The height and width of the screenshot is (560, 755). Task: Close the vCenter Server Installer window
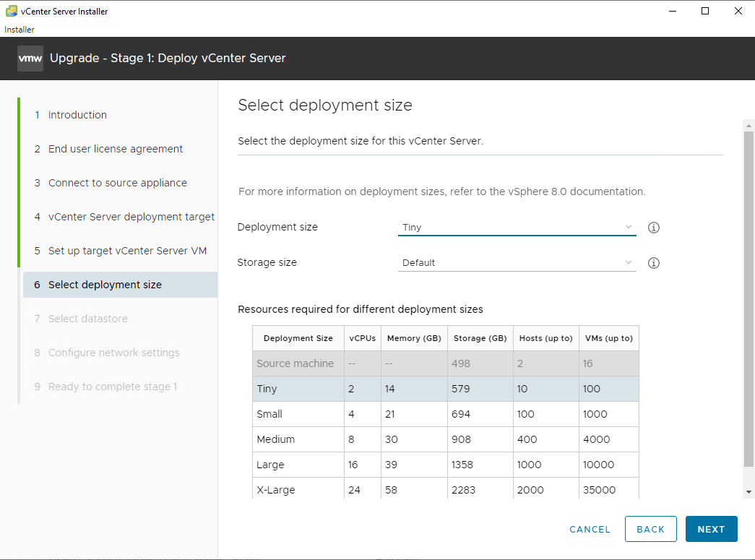click(x=738, y=11)
